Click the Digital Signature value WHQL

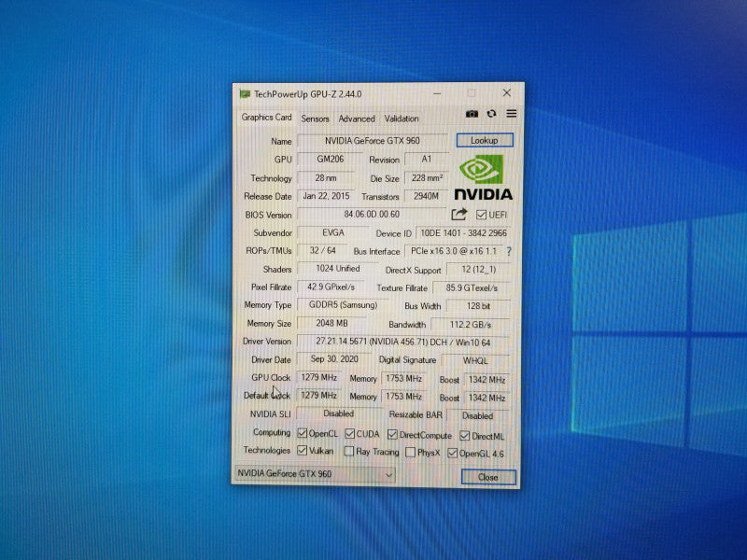click(x=475, y=360)
